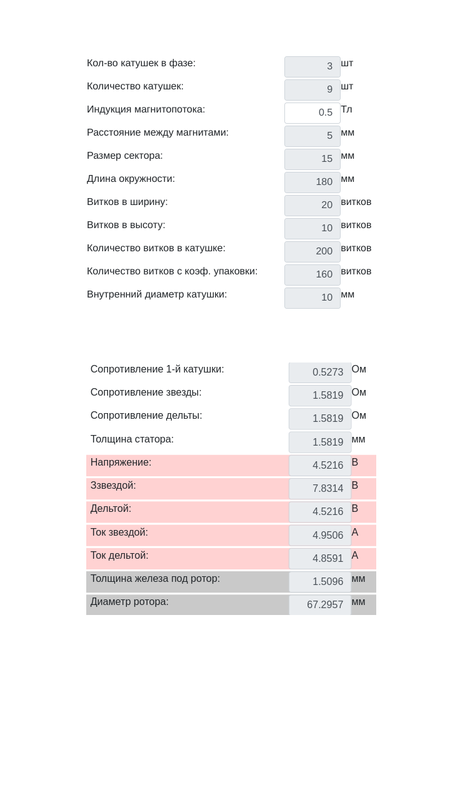Select the Диаметр ротора value field

click(320, 605)
